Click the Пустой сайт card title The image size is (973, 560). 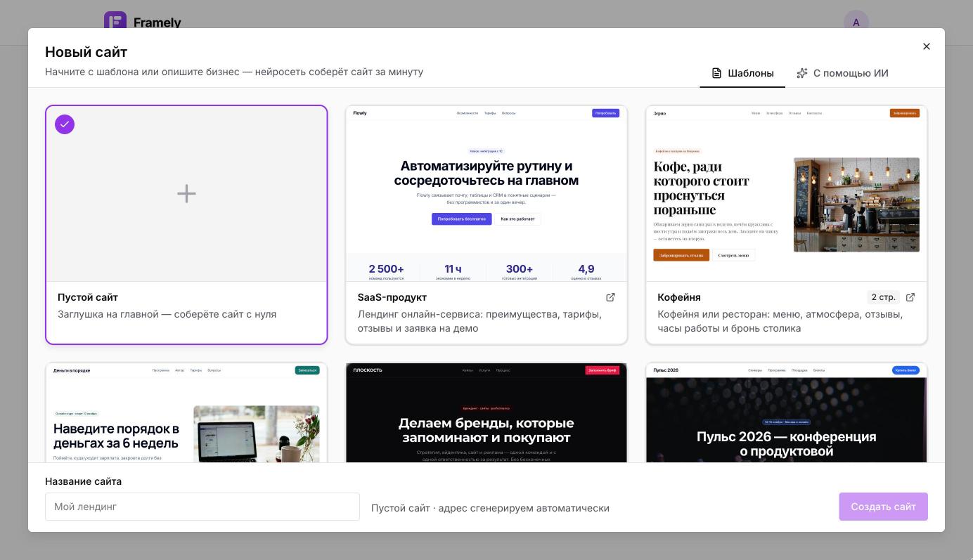88,297
